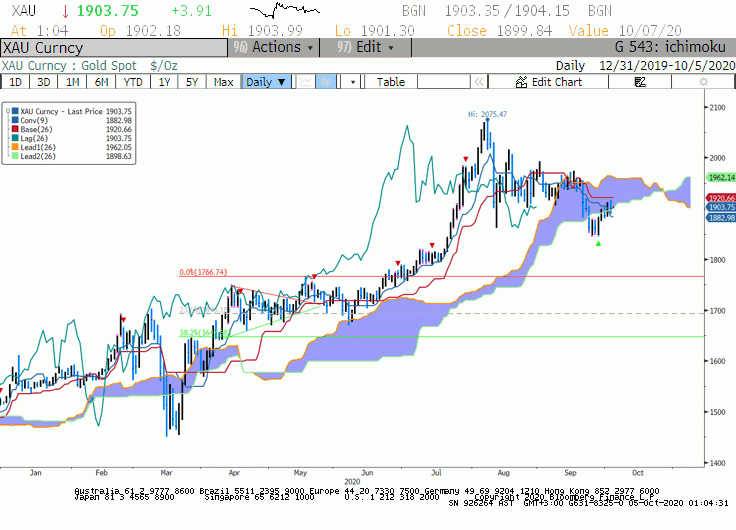The width and height of the screenshot is (736, 530).
Task: Click the 1882.98 blue axis price tag
Action: [x=721, y=218]
